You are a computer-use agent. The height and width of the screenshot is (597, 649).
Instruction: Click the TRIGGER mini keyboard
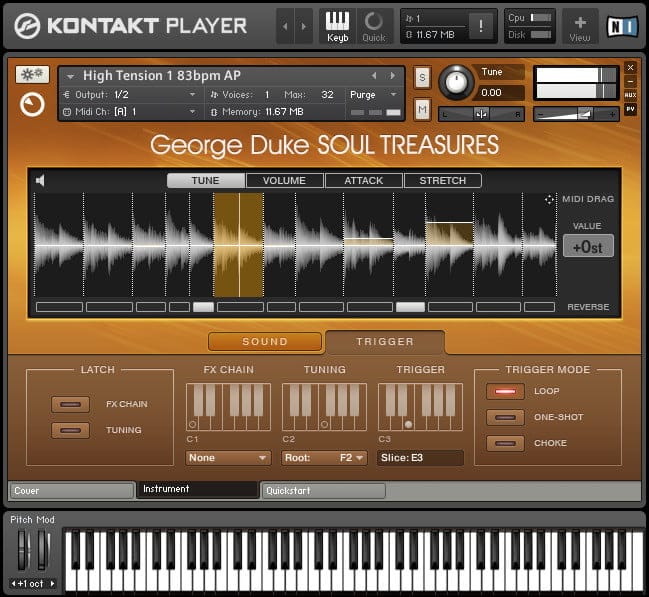(x=420, y=407)
